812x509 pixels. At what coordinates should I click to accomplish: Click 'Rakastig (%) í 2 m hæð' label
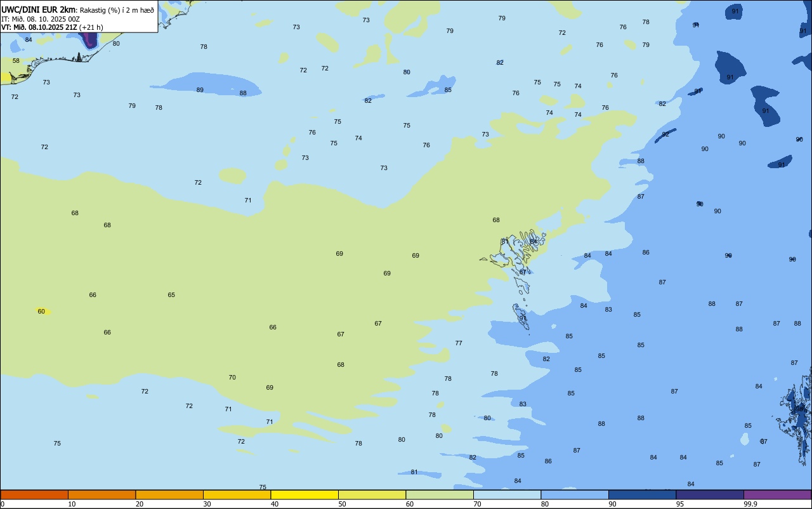pos(117,10)
